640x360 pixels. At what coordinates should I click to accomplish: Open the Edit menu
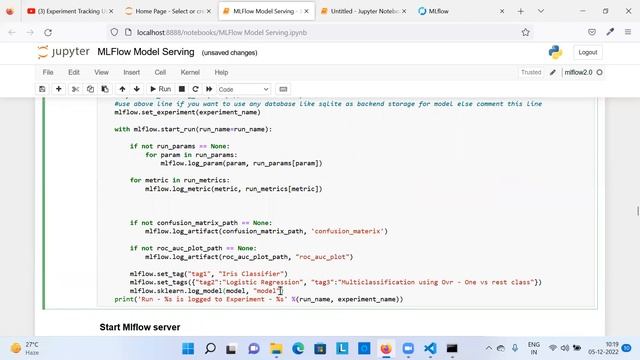point(74,72)
